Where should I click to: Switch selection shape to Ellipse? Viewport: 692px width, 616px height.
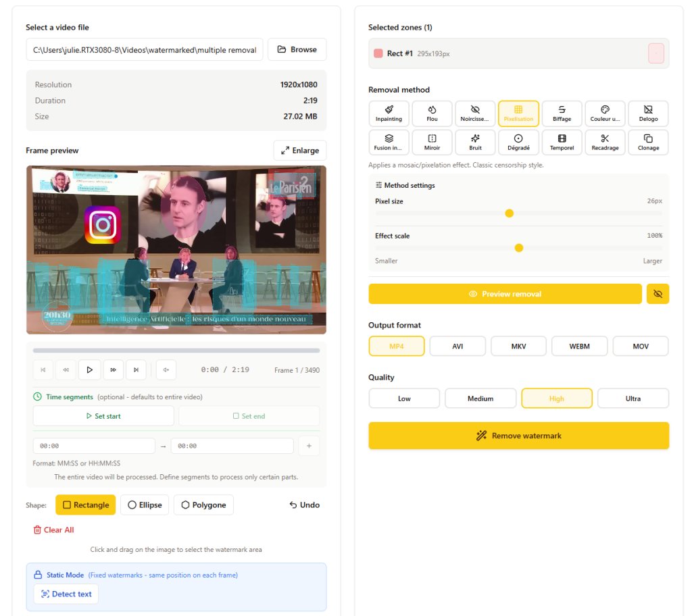(x=145, y=505)
